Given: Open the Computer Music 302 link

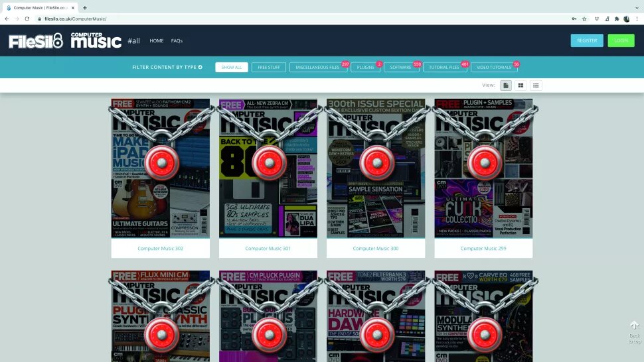Looking at the screenshot, I should pos(160,249).
